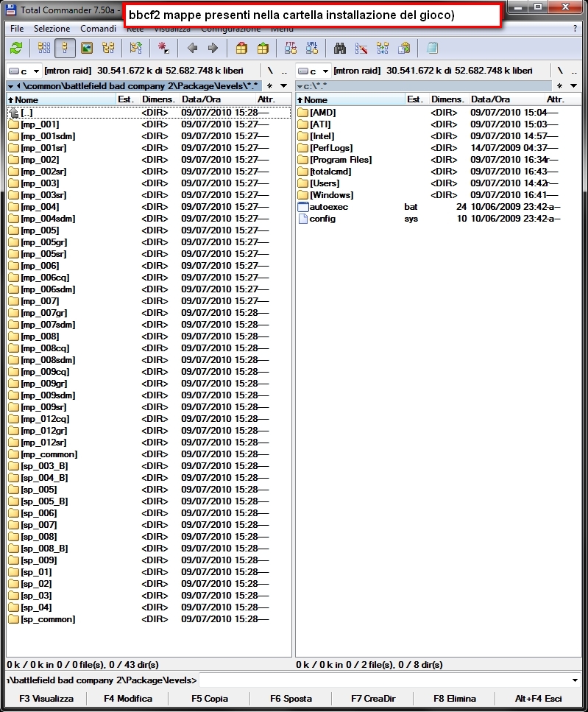Screen dimensions: 588x712
Task: Select the [sp_common] folder
Action: point(149,619)
